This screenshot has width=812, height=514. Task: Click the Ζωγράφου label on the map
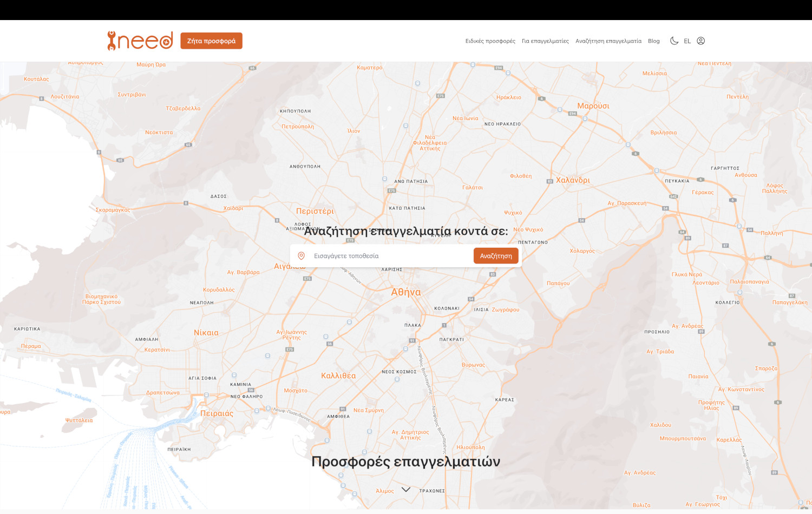(x=506, y=310)
